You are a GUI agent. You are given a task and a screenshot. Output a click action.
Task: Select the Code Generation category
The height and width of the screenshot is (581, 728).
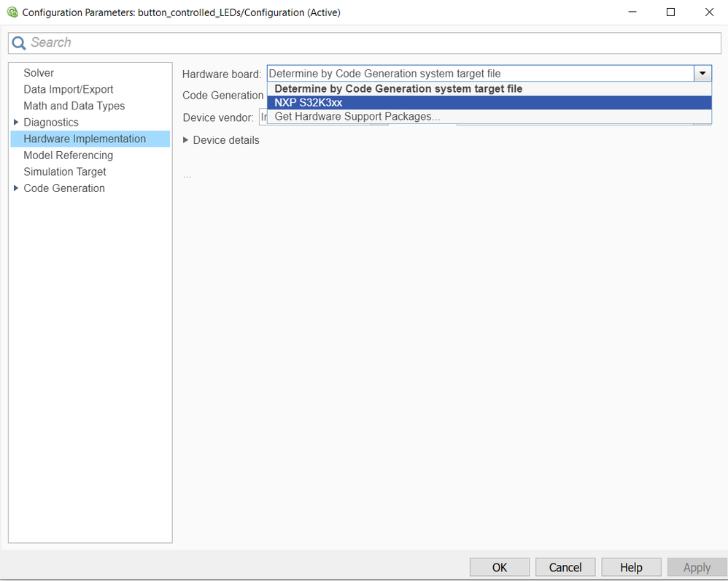[x=64, y=188]
